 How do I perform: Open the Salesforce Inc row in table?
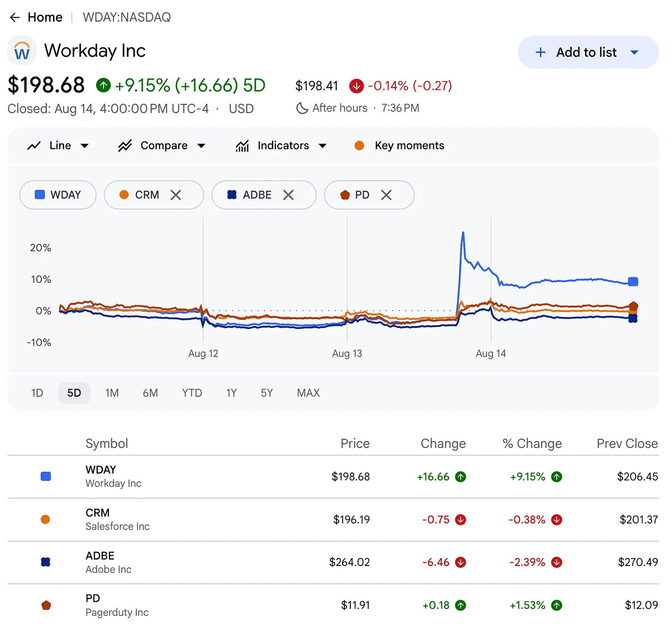[333, 519]
